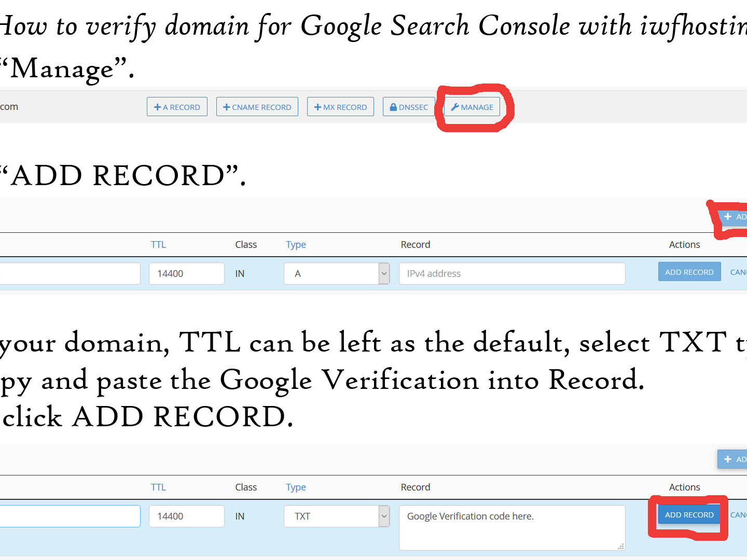Click the lock icon on DNSSEC
Viewport: 747px width, 560px height.
point(393,107)
